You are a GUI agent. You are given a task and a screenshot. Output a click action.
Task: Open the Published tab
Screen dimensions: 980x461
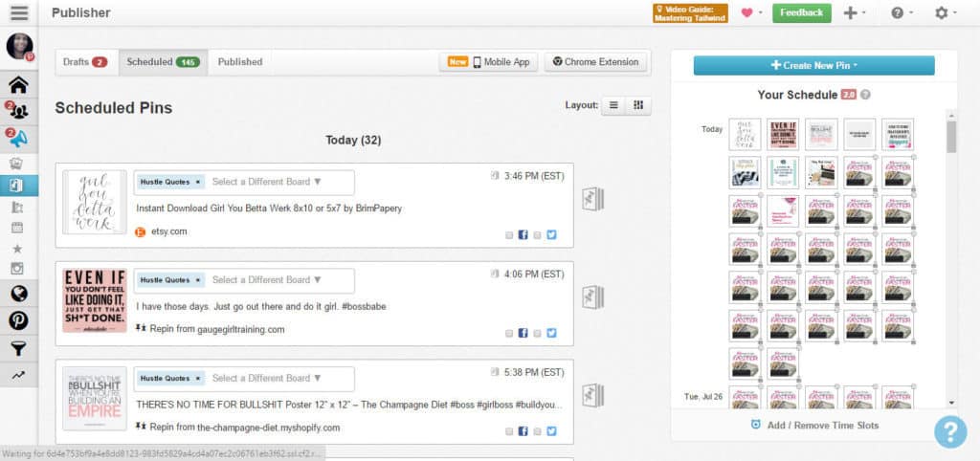coord(240,62)
